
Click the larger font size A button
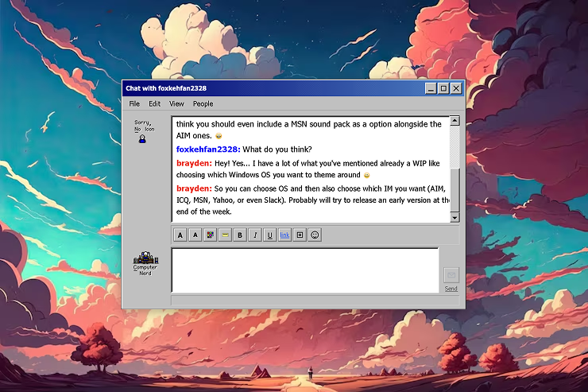pos(180,235)
